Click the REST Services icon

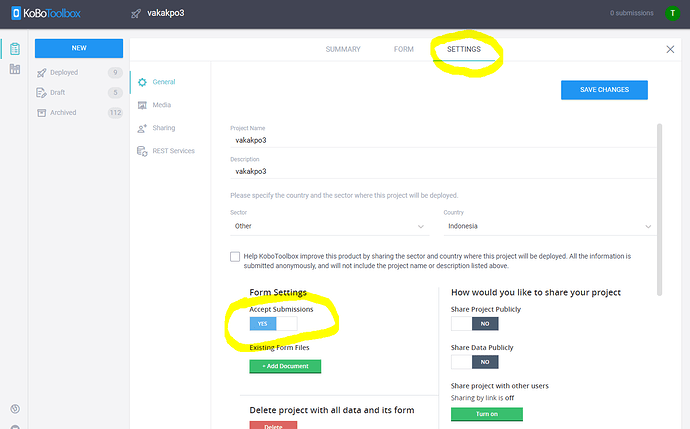point(142,151)
